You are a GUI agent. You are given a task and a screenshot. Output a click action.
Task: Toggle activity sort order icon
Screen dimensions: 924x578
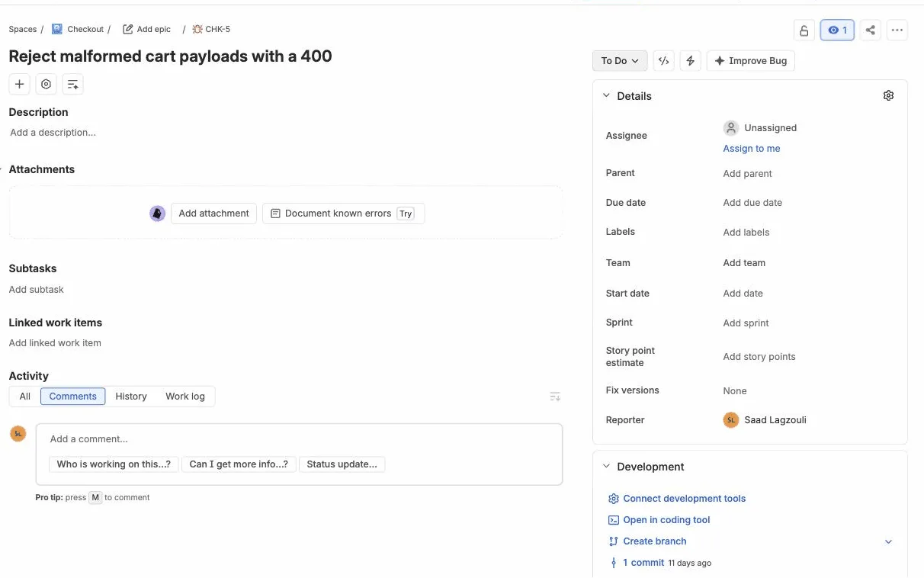coord(555,397)
